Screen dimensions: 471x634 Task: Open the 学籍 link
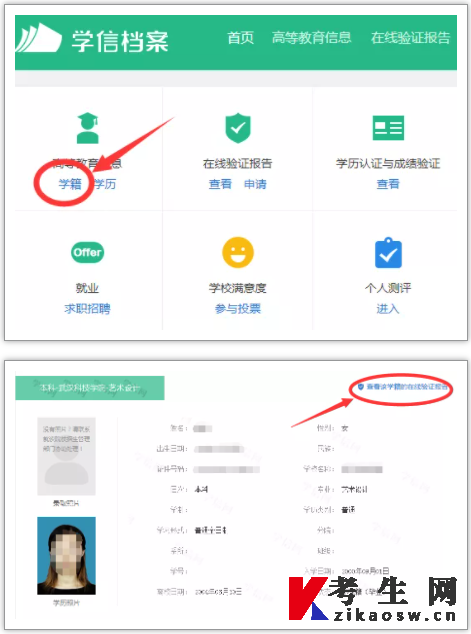(70, 184)
